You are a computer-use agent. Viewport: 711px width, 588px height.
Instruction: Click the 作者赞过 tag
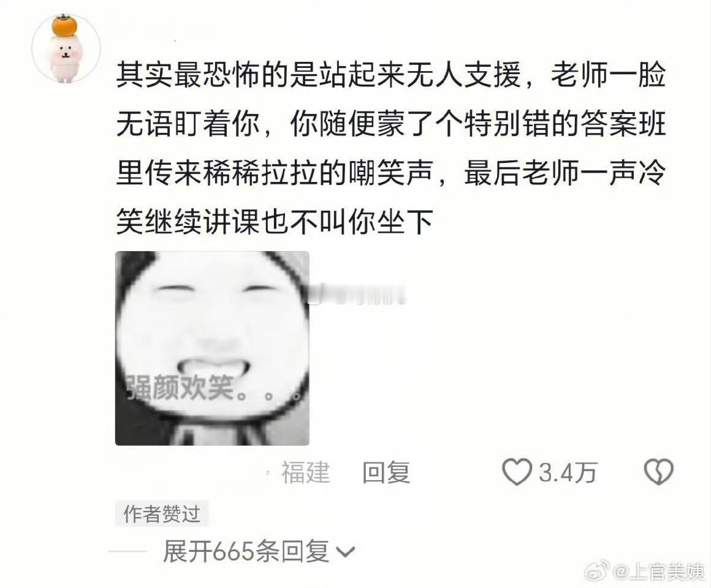coord(162,514)
